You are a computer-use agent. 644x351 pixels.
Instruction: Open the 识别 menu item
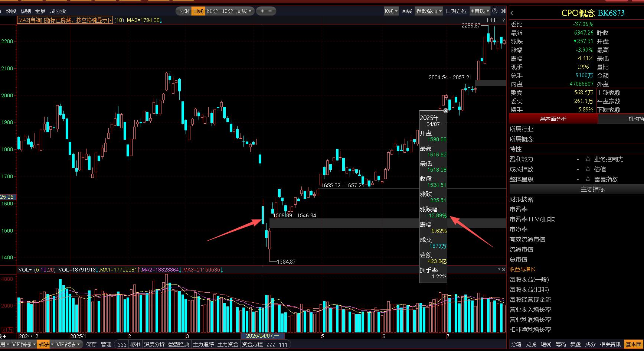pos(26,11)
